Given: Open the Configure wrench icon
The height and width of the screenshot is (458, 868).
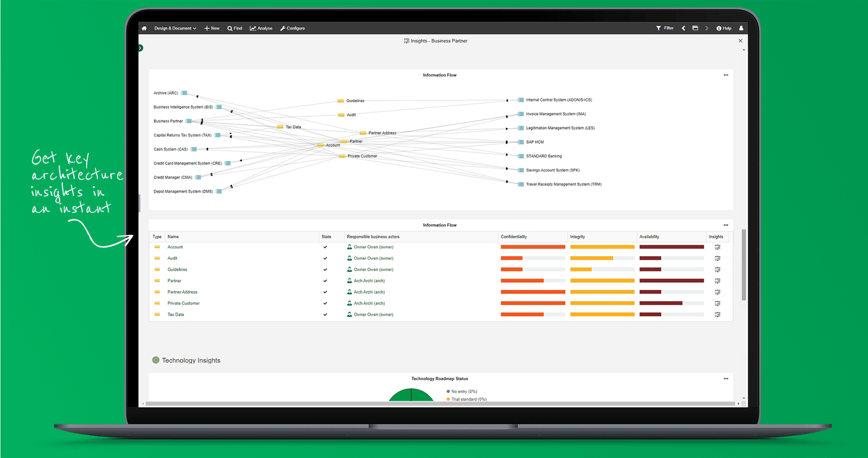Looking at the screenshot, I should [283, 28].
